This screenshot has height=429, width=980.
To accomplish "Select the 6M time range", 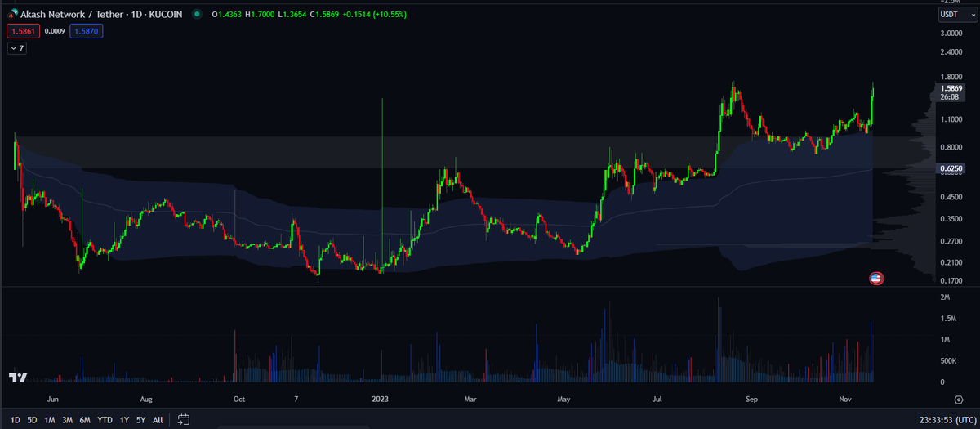I will tap(85, 419).
